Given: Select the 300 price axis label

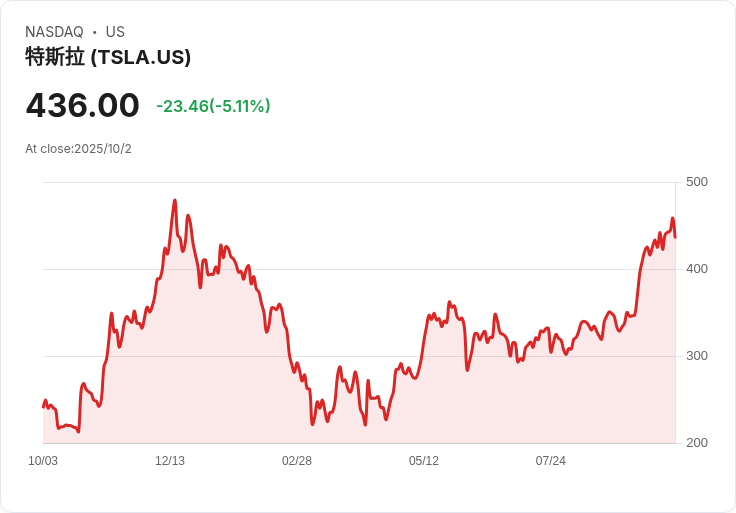Looking at the screenshot, I should 697,356.
